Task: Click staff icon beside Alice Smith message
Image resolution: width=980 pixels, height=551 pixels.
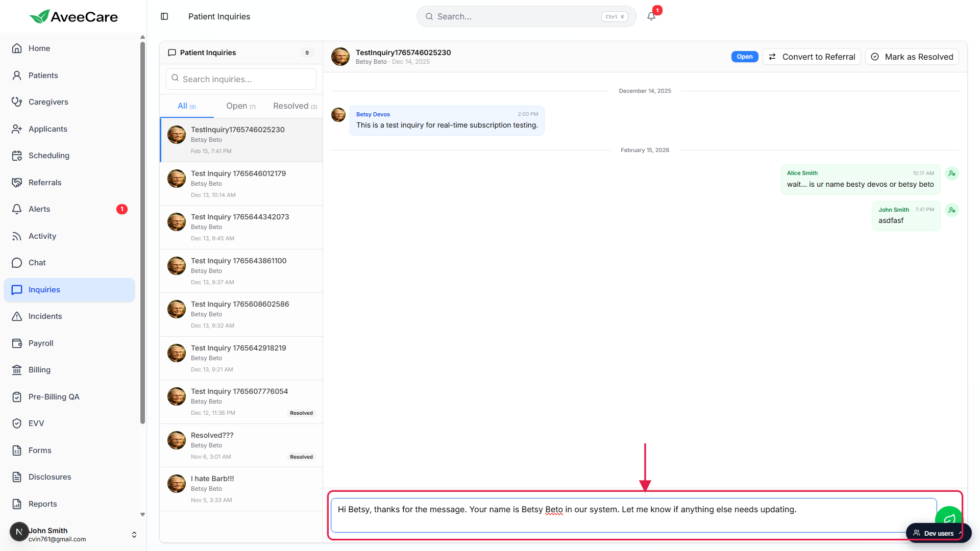Action: [952, 173]
